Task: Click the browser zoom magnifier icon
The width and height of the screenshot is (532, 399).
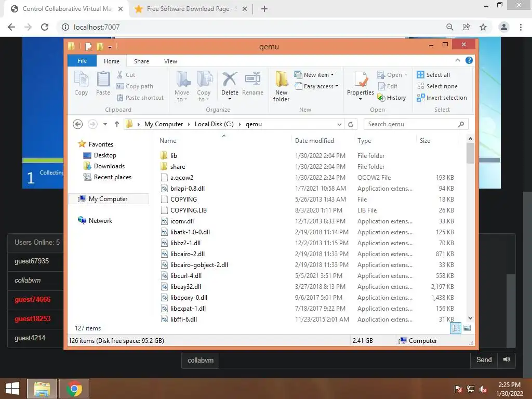Action: pos(449,27)
